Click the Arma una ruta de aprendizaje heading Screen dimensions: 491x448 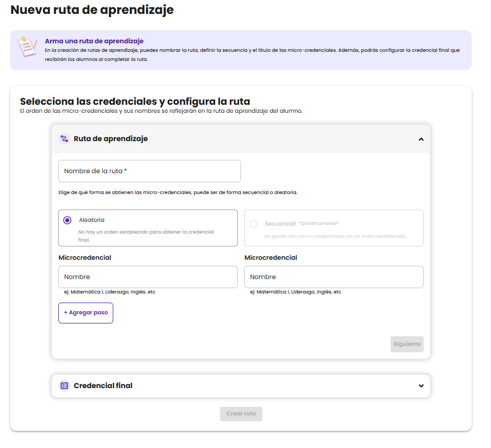pos(94,41)
